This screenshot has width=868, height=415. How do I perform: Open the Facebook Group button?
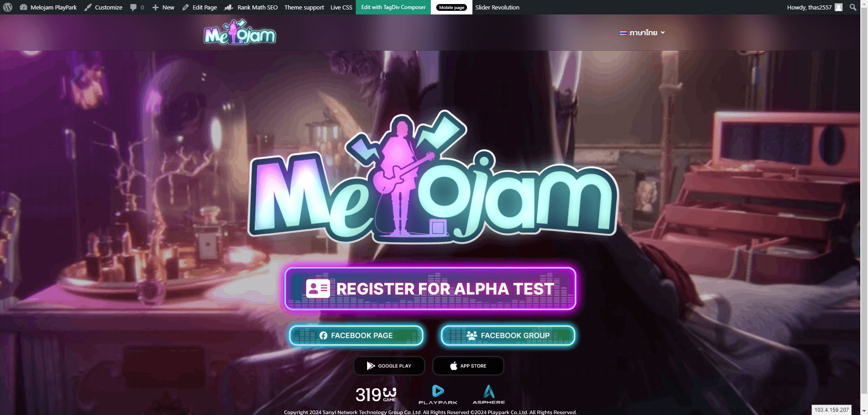pyautogui.click(x=508, y=336)
